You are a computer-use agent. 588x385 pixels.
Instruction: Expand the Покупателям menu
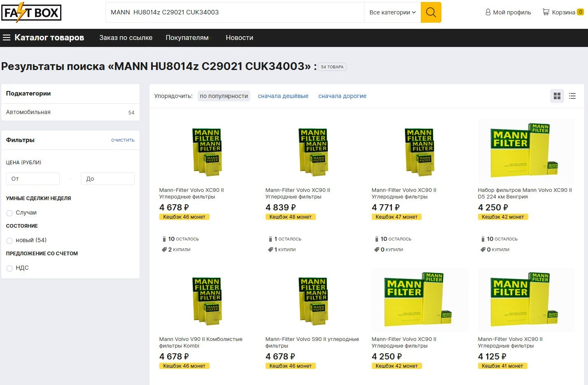tap(188, 37)
